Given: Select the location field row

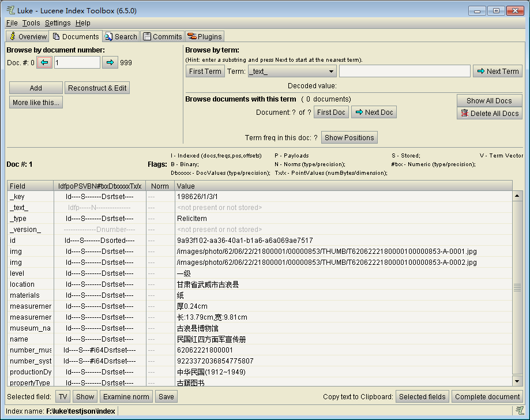Looking at the screenshot, I should [x=260, y=284].
